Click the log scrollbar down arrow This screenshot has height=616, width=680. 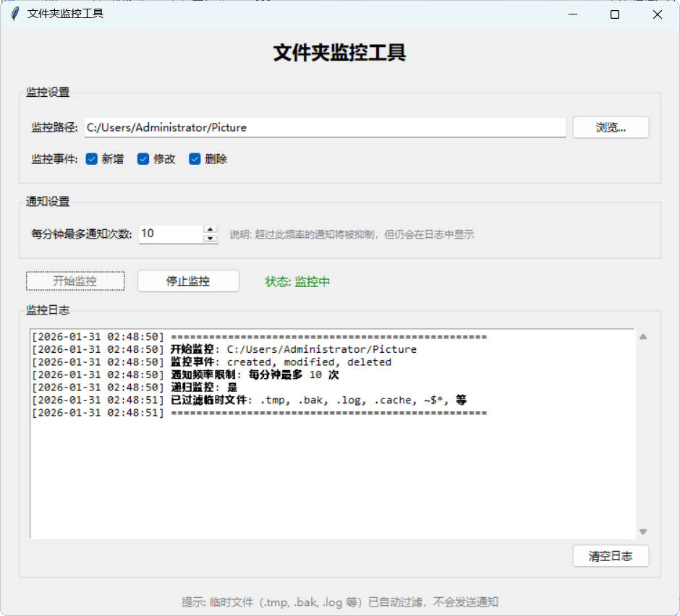pos(642,532)
